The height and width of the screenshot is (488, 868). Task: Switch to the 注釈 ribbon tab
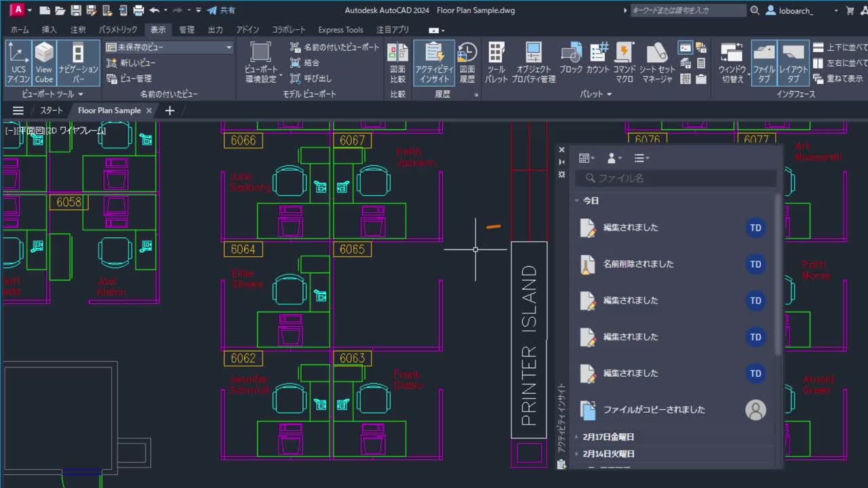pyautogui.click(x=78, y=30)
